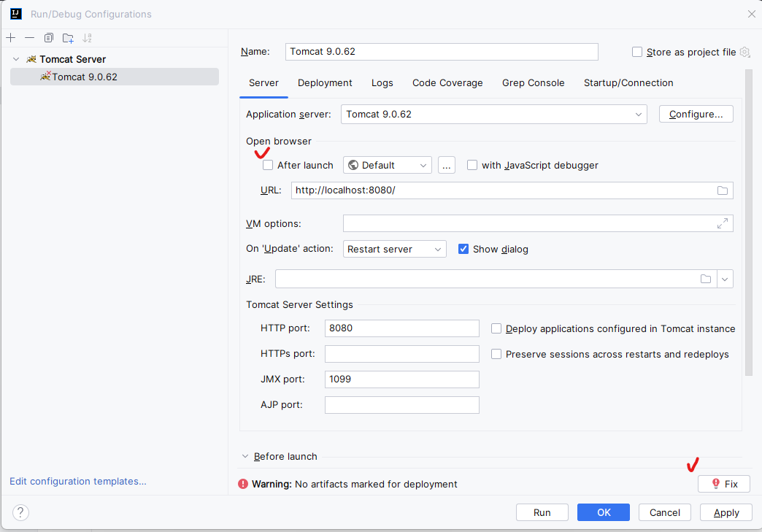Viewport: 762px width, 532px height.
Task: Close the Run/Debug Configurations dialog
Action: pyautogui.click(x=751, y=14)
